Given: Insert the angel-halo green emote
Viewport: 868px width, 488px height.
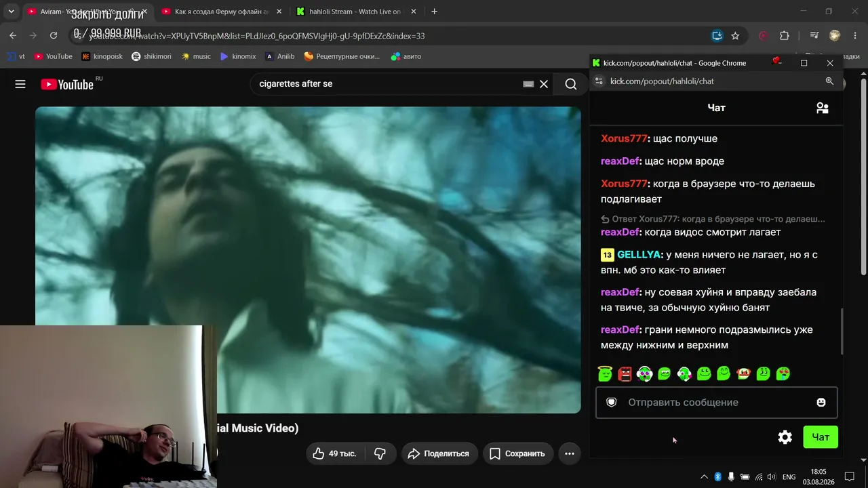Looking at the screenshot, I should pyautogui.click(x=605, y=373).
